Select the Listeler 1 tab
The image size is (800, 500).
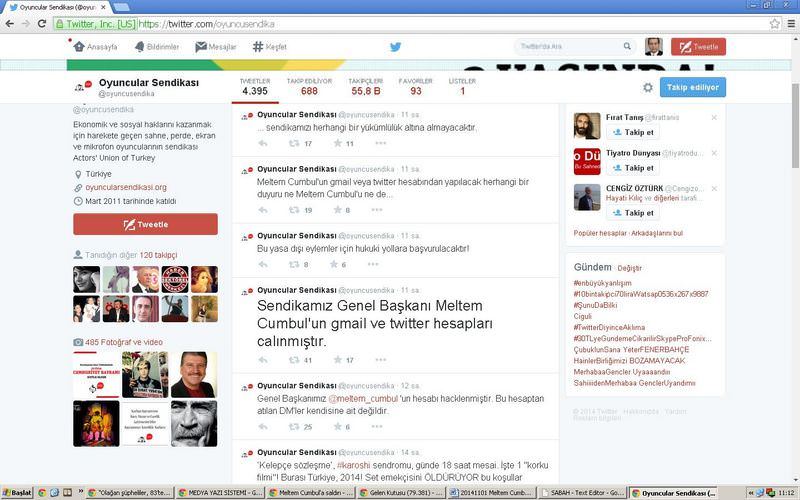tap(462, 87)
